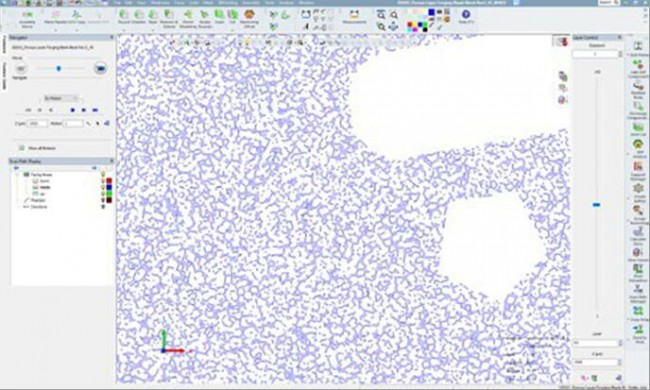650x390 pixels.
Task: Toggle light bulb visibility for the Border row
Action: 103,181
